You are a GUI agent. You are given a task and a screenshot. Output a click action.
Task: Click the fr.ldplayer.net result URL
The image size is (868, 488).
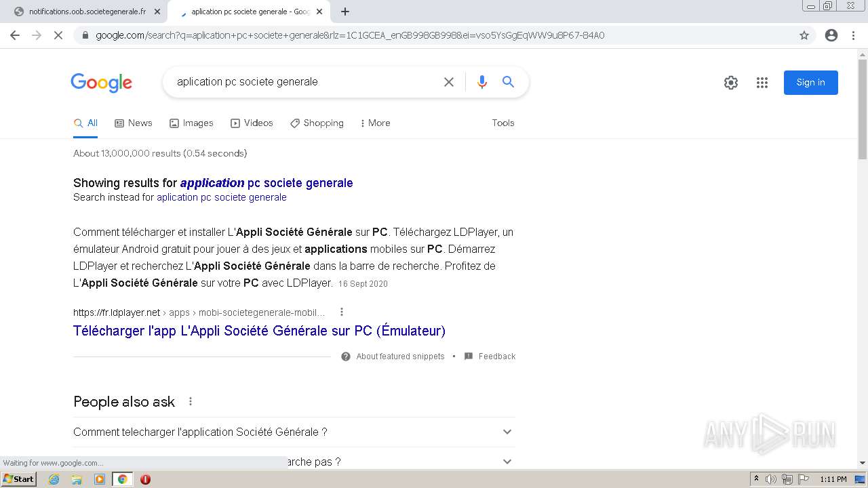click(x=199, y=312)
